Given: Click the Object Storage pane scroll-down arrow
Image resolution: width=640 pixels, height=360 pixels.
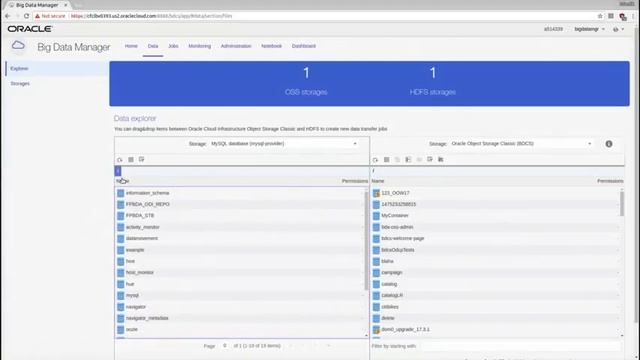Looking at the screenshot, I should 622,336.
